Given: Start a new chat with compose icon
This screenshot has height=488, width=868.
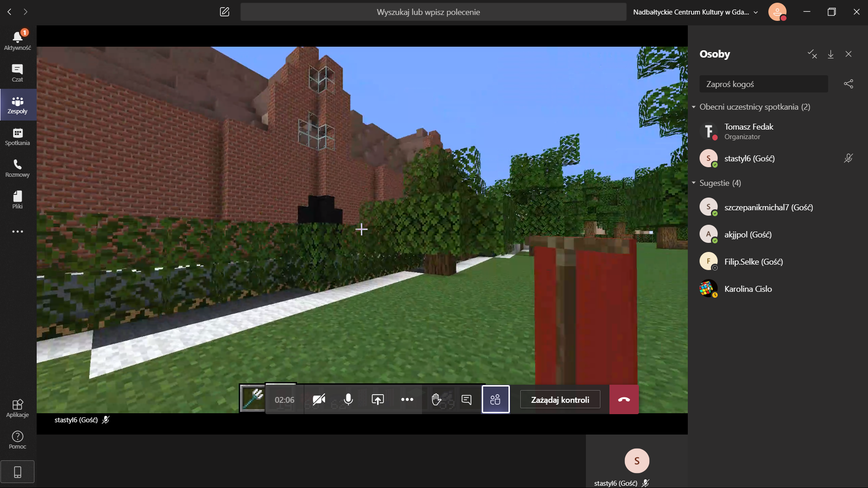Looking at the screenshot, I should [225, 12].
